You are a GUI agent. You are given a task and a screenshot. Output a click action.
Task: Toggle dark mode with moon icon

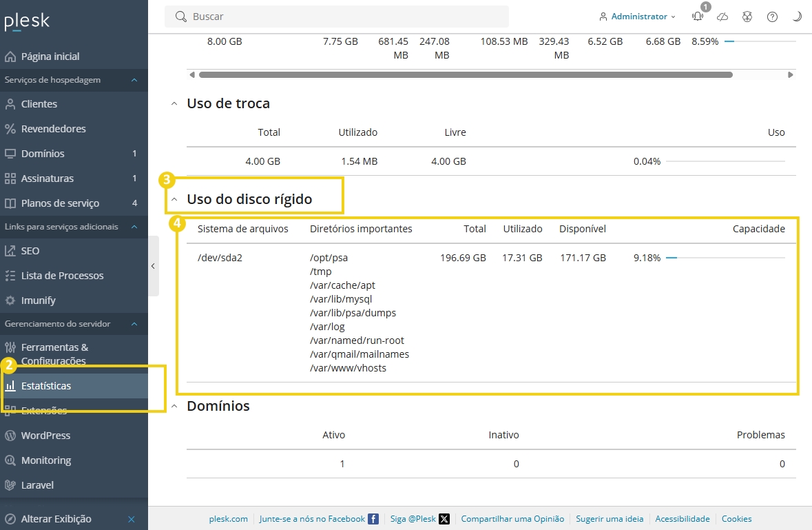(x=797, y=17)
